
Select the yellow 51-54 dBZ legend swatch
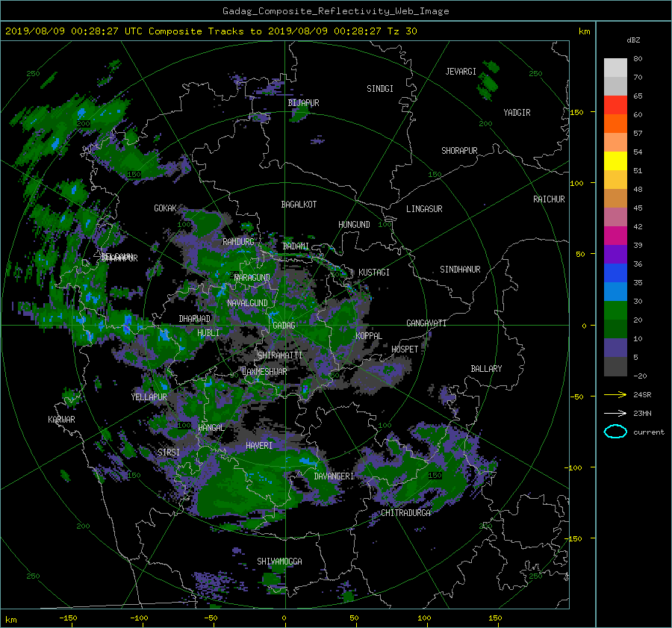click(x=615, y=161)
